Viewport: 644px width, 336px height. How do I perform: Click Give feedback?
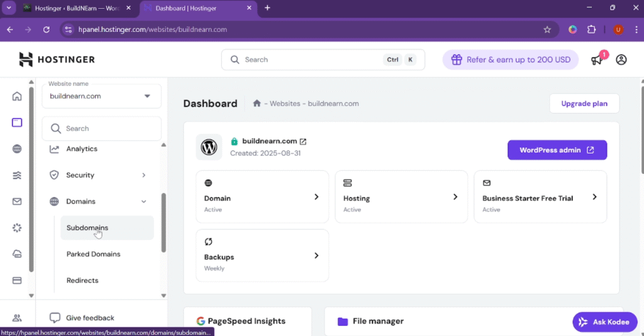pos(82,318)
